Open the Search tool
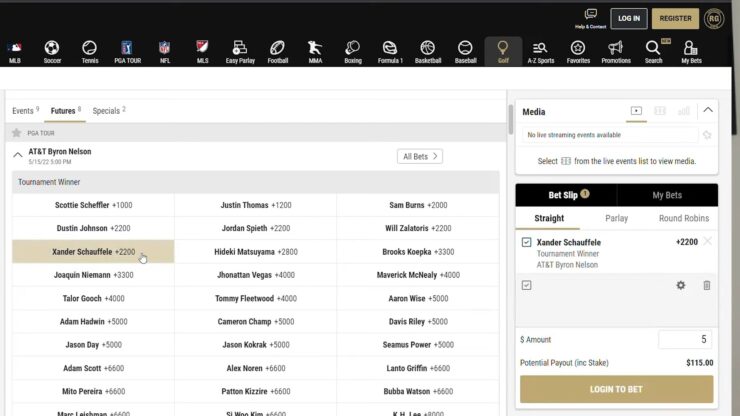This screenshot has height=416, width=740. 654,52
